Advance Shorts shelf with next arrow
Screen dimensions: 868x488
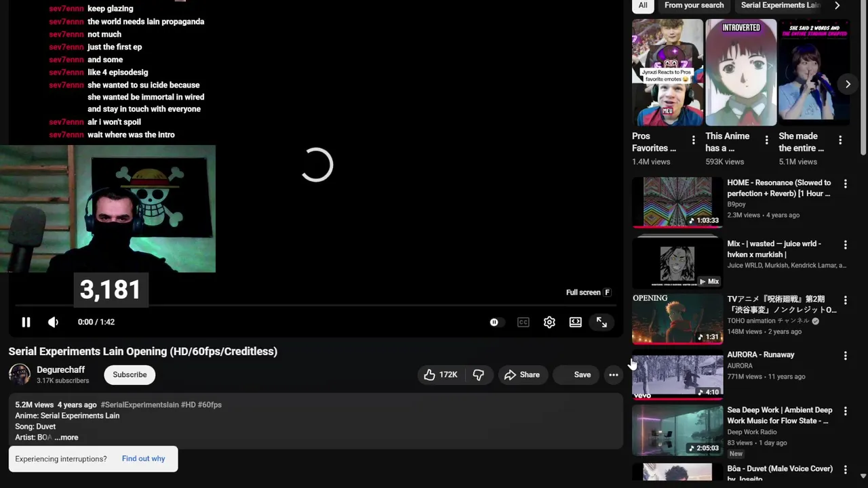(x=848, y=84)
